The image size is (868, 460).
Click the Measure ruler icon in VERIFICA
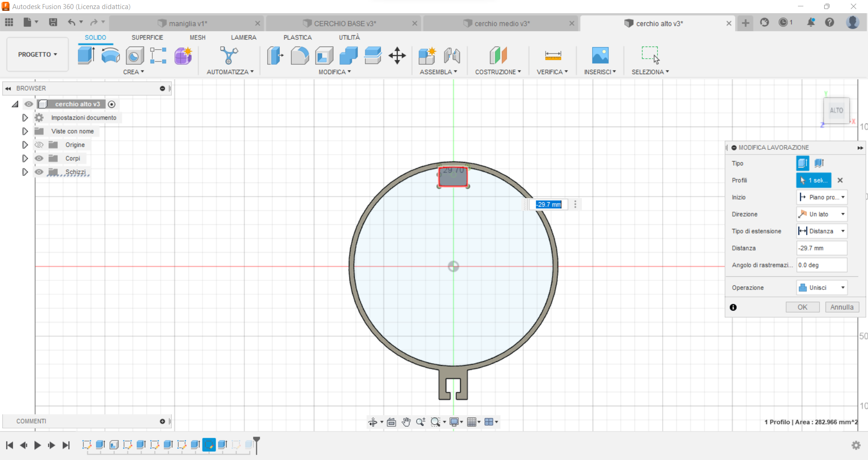[x=552, y=56]
